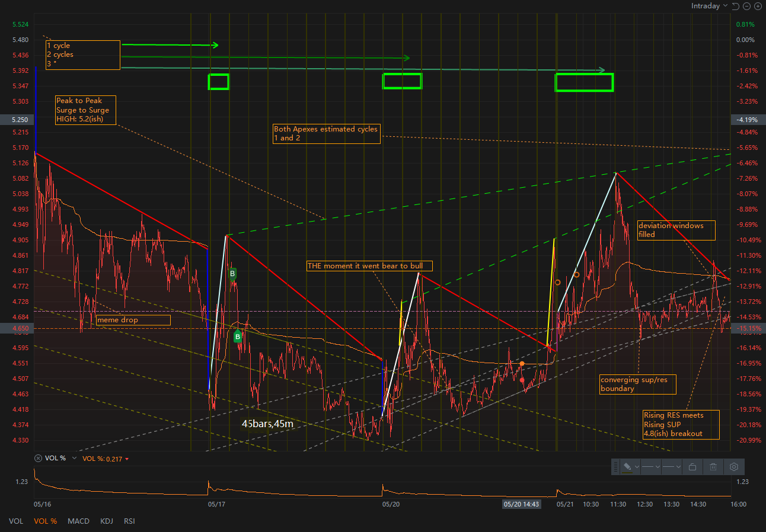Select the 'meme drop' annotation label
766x532 pixels.
133,320
